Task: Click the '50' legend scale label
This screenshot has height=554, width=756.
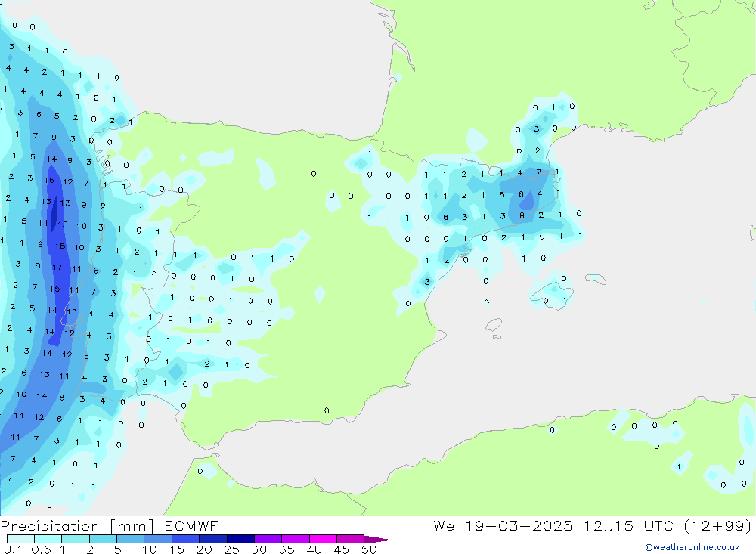Action: [x=369, y=549]
